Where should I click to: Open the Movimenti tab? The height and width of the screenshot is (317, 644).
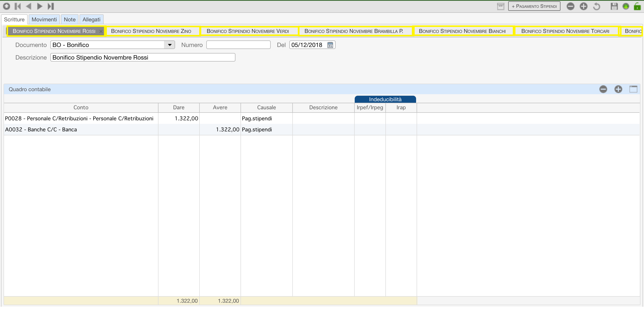[44, 19]
